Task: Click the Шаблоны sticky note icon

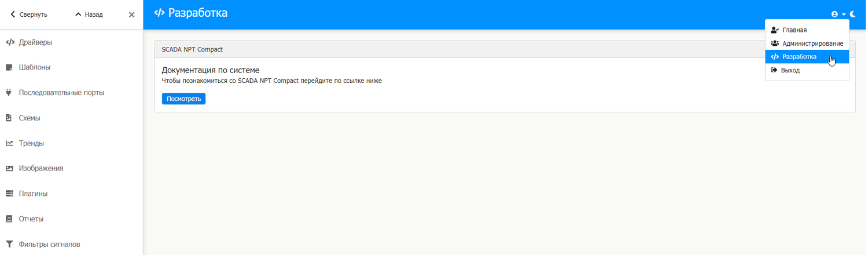Action: (9, 67)
